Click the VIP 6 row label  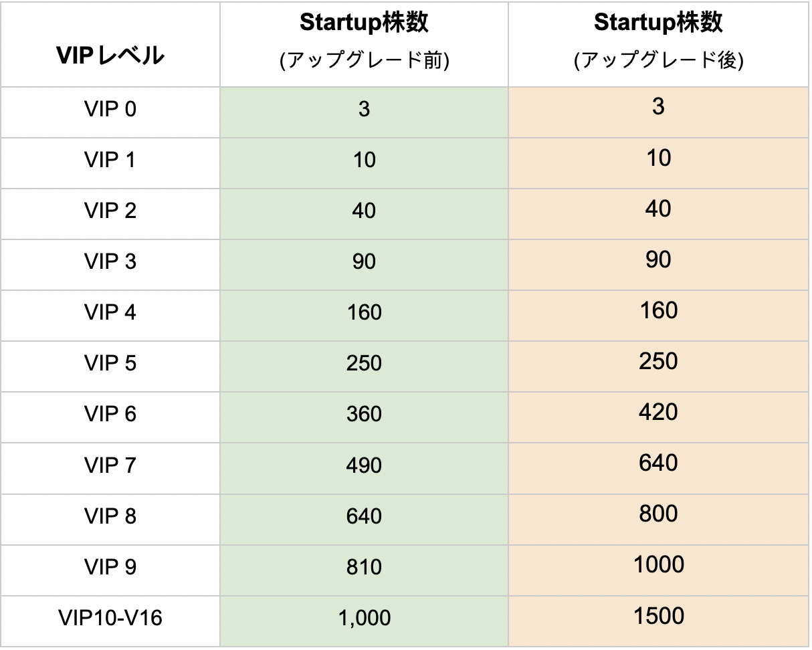coord(110,414)
